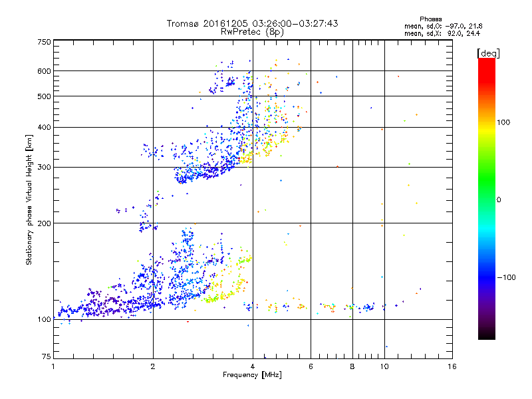Click the '0' label on the colorbar
Viewport: 532px width, 399px height.
point(498,199)
